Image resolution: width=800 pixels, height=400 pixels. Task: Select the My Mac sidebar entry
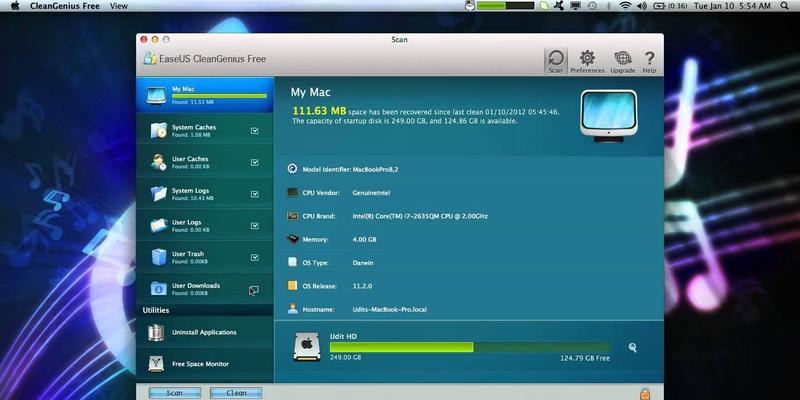[205, 95]
